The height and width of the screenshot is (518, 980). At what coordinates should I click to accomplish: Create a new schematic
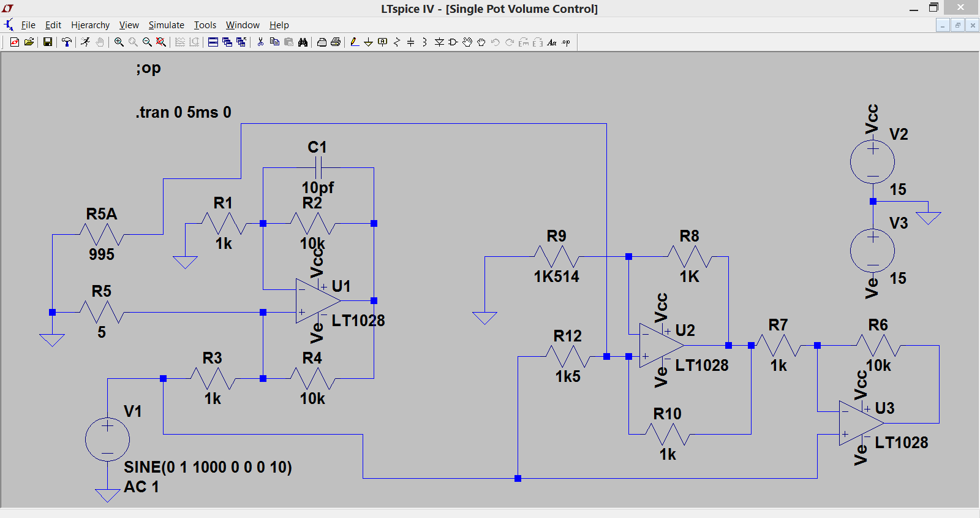(x=15, y=42)
